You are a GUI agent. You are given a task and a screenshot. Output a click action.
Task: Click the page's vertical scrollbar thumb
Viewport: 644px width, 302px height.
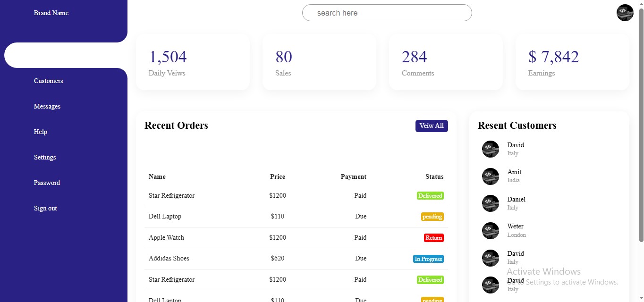[641, 125]
